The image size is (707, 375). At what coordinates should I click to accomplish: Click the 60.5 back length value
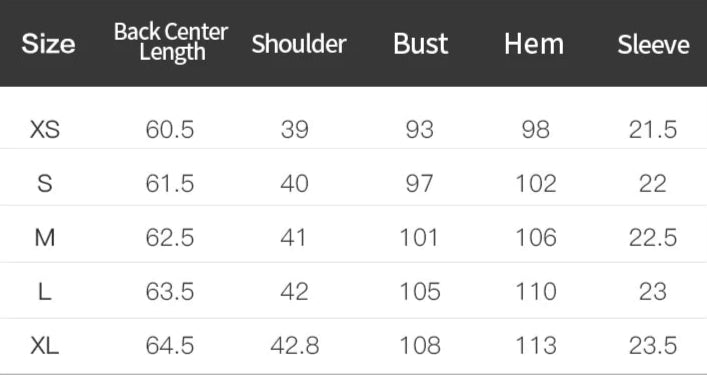coord(170,130)
